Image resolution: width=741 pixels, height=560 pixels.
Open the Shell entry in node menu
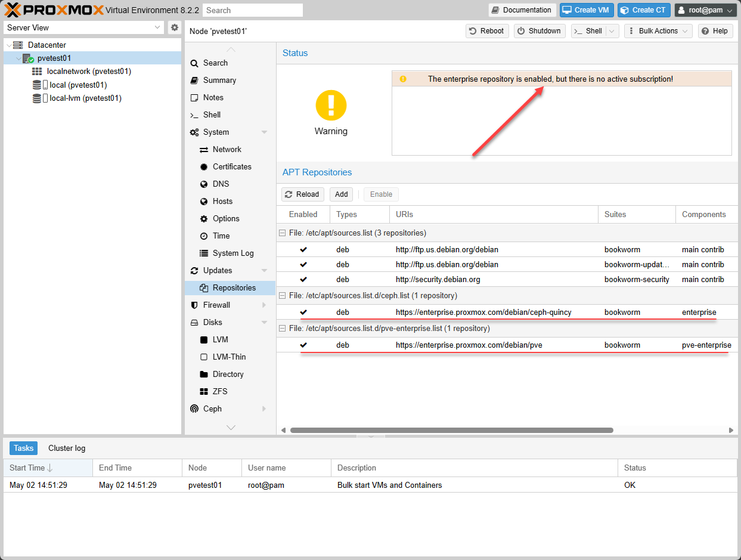(230, 115)
